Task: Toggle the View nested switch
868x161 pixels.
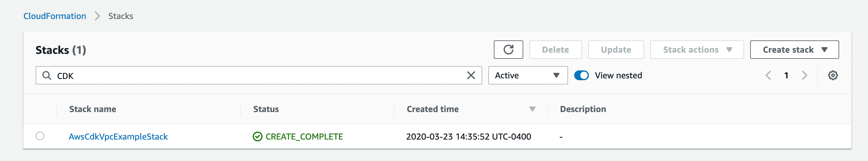Action: tap(581, 75)
